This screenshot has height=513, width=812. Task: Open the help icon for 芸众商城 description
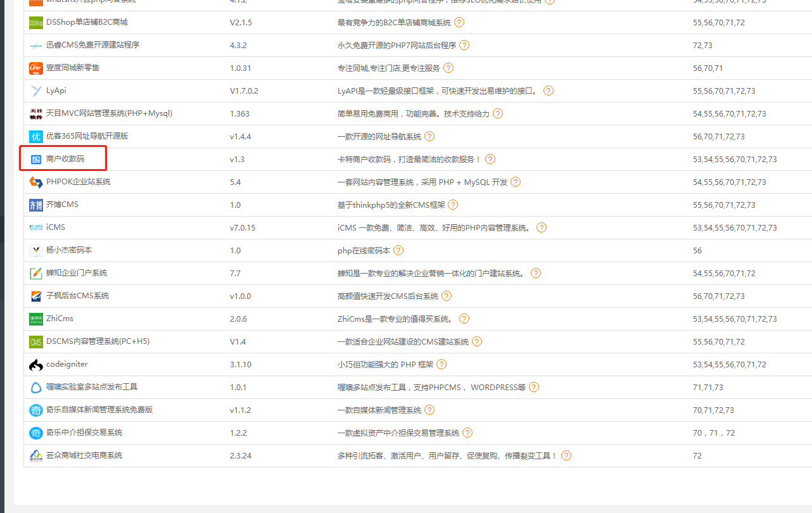click(566, 455)
